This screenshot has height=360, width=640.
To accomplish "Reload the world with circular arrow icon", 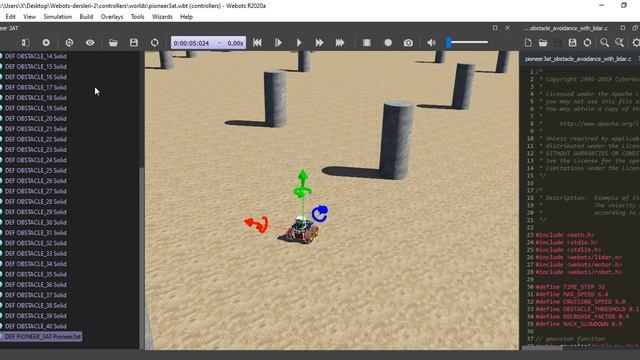I will click(x=154, y=42).
